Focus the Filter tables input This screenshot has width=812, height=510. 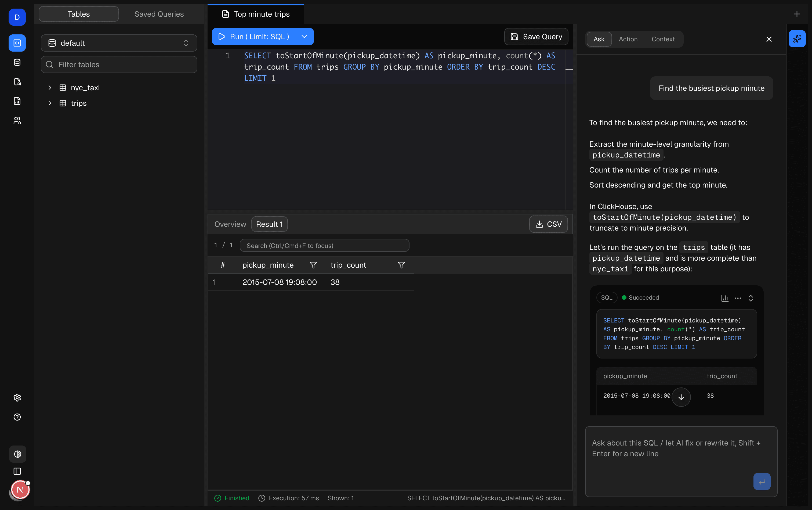click(x=119, y=64)
